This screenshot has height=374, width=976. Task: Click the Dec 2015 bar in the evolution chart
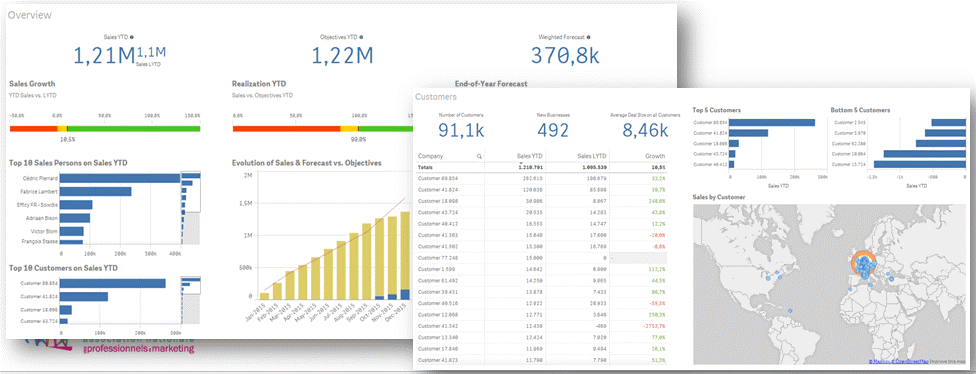pos(405,256)
